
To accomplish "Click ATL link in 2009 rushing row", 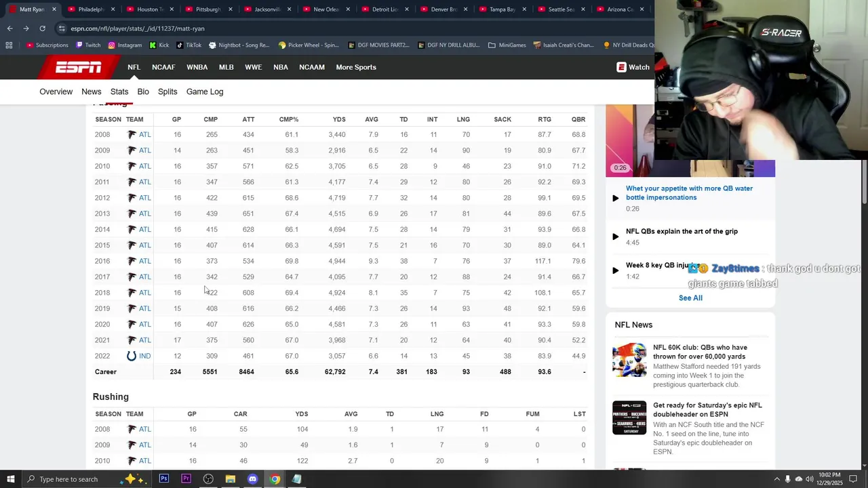I will (x=144, y=445).
